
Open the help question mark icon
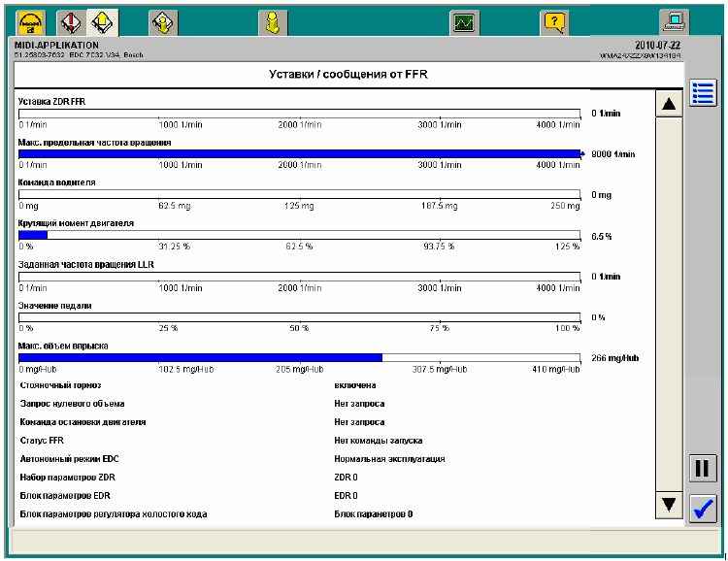click(x=554, y=22)
